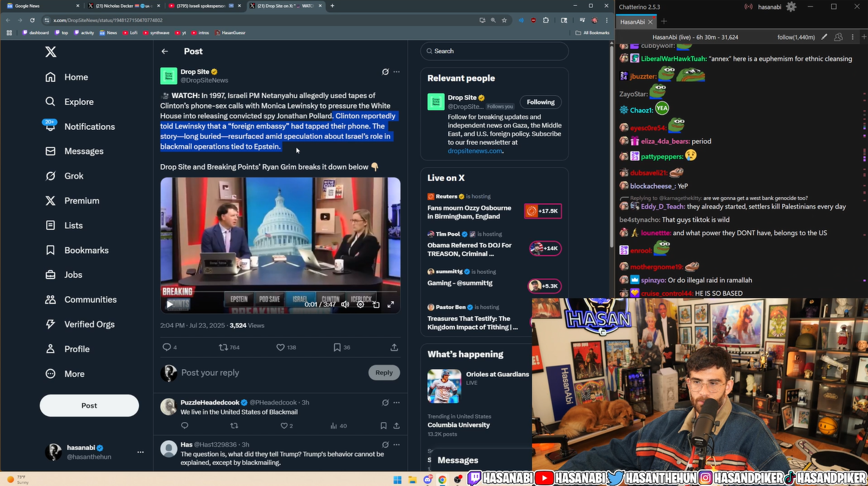Close the HasanAbi Chatterino tab
Screen dimensions: 868x486
(650, 22)
